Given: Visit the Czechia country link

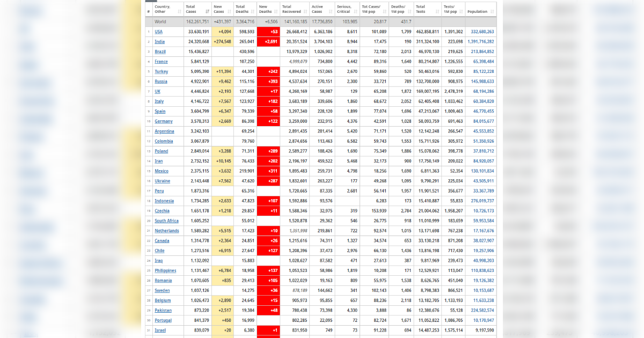Looking at the screenshot, I should click(x=162, y=211).
